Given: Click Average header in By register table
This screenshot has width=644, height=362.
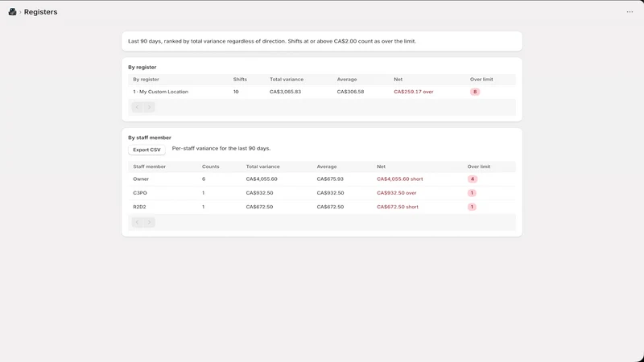Looking at the screenshot, I should click(347, 79).
